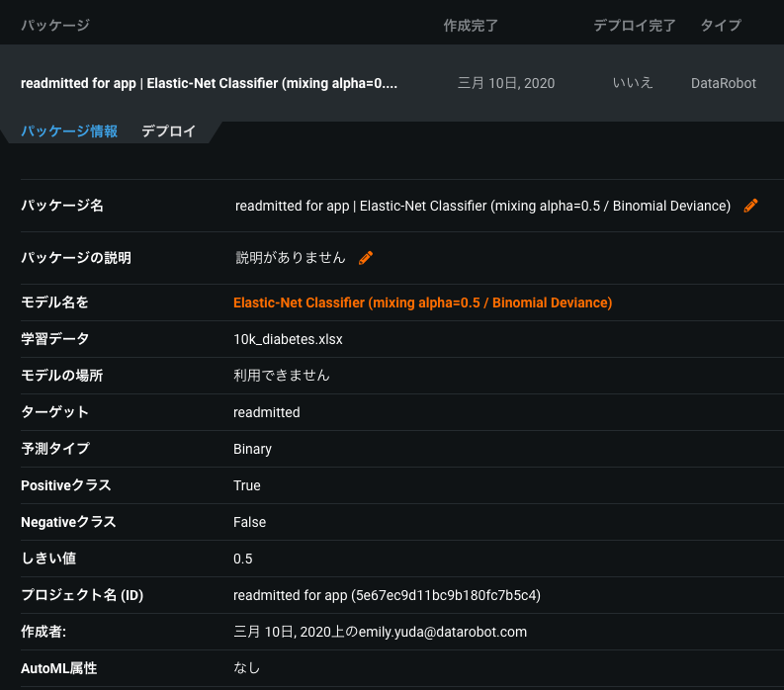Screen dimensions: 784x690
Task: Click the project name with ID value
Action: (x=387, y=595)
